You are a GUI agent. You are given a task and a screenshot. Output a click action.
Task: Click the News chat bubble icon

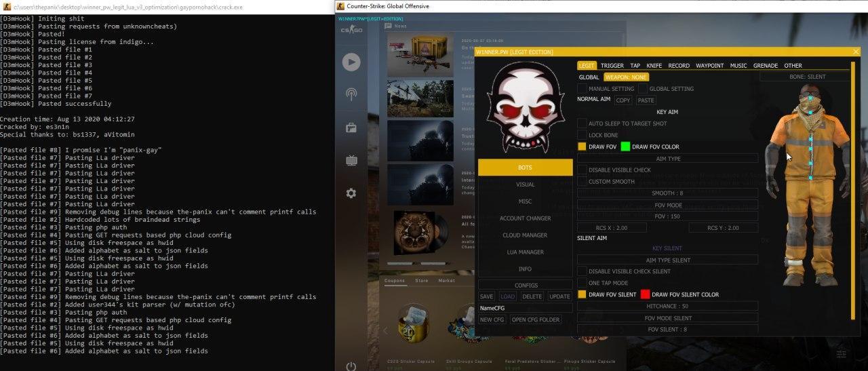click(x=389, y=26)
